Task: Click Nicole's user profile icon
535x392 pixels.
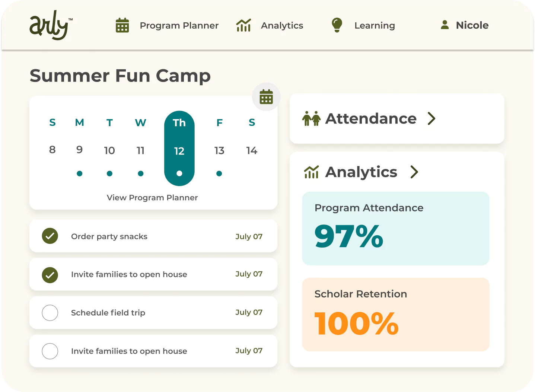Action: tap(445, 25)
